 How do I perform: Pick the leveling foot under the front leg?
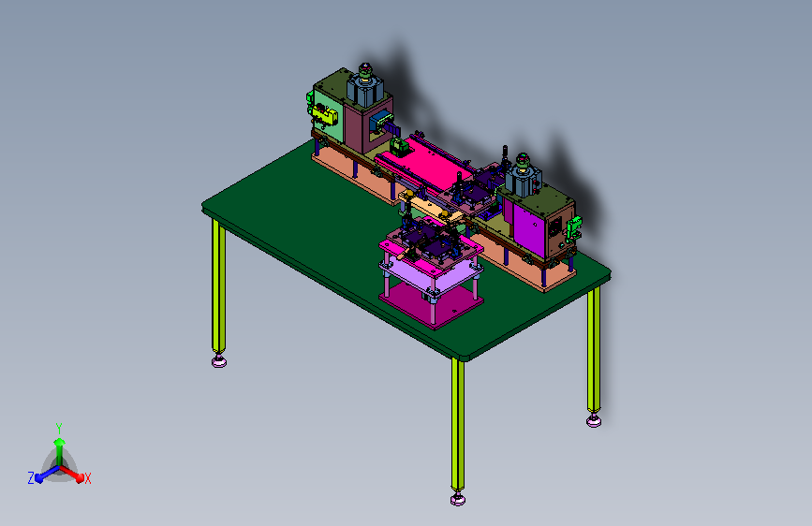tap(458, 499)
